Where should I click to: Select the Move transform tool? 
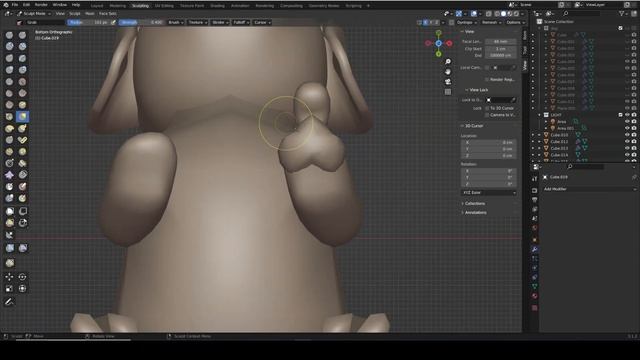click(9, 277)
